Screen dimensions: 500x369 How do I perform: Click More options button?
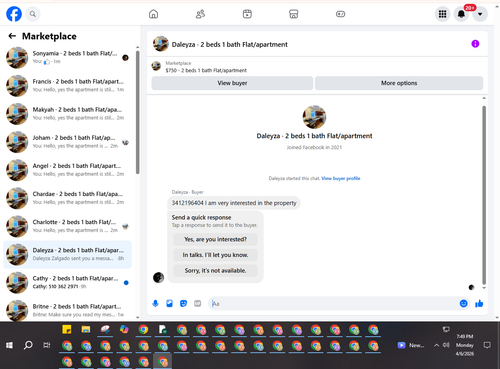coord(399,83)
